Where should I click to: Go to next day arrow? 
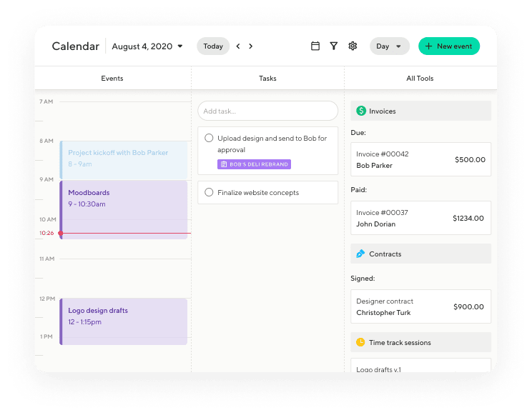pos(251,46)
